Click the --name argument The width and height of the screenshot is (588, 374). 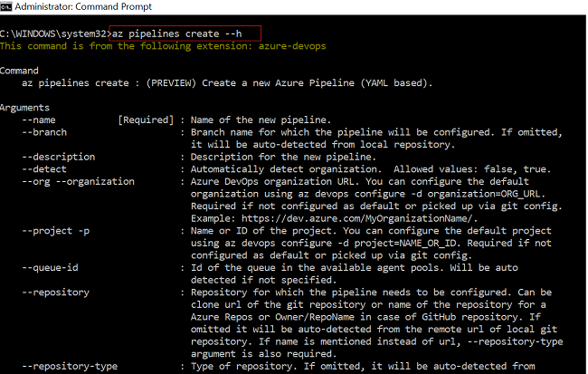pos(39,120)
